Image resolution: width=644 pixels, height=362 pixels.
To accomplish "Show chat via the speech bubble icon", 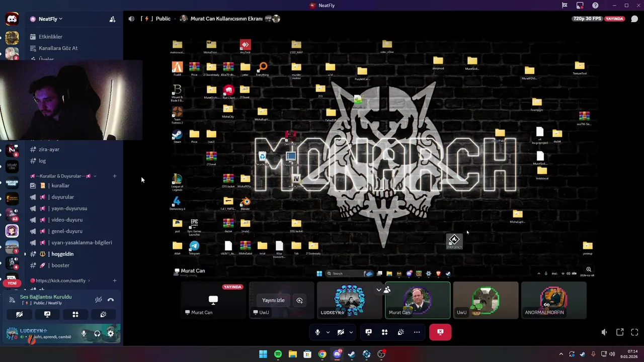I will point(634,19).
